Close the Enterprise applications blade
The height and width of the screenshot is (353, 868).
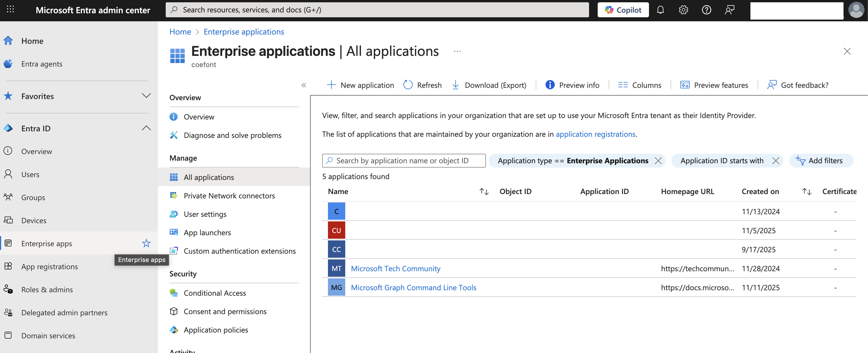click(x=847, y=51)
